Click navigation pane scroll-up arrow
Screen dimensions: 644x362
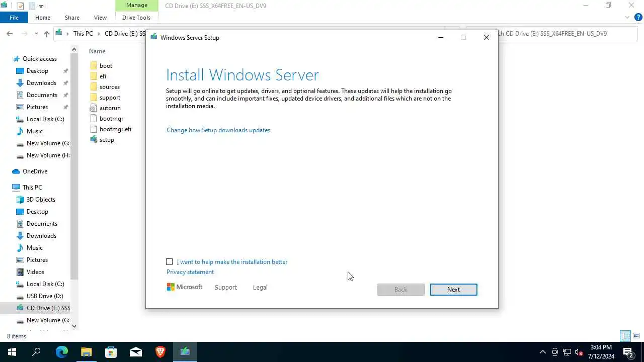click(74, 49)
